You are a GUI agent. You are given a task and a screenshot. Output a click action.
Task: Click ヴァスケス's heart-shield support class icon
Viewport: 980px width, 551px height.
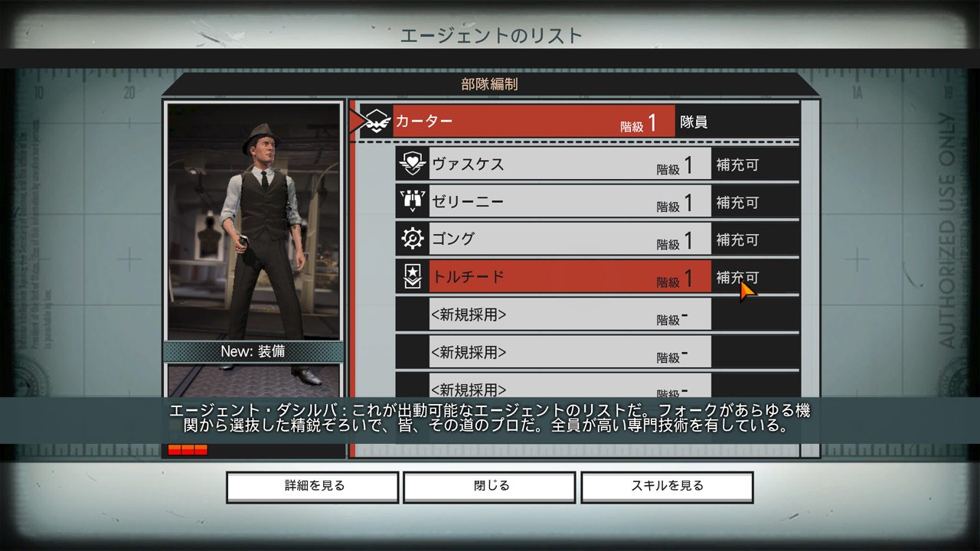tap(412, 164)
